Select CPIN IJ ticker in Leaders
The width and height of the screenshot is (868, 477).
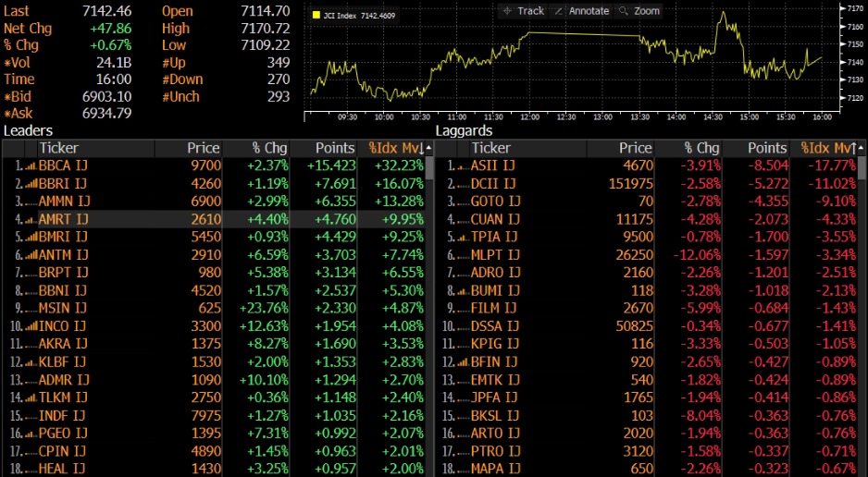point(63,451)
